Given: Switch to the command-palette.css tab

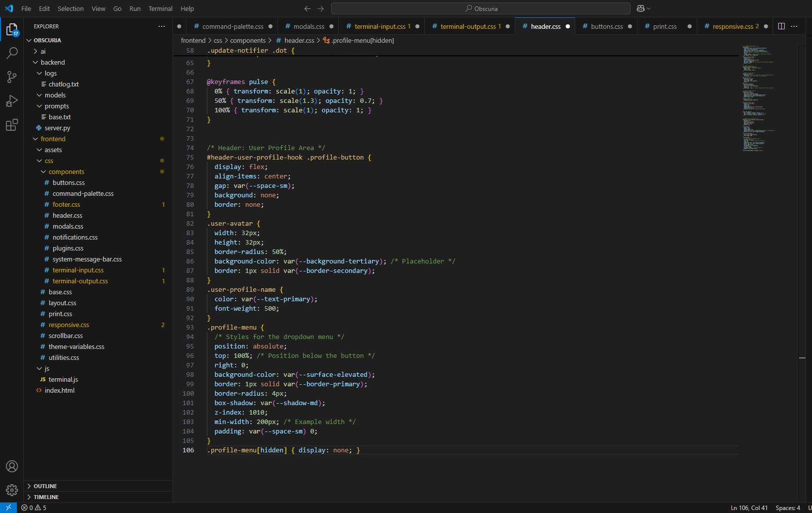Looking at the screenshot, I should pyautogui.click(x=233, y=26).
